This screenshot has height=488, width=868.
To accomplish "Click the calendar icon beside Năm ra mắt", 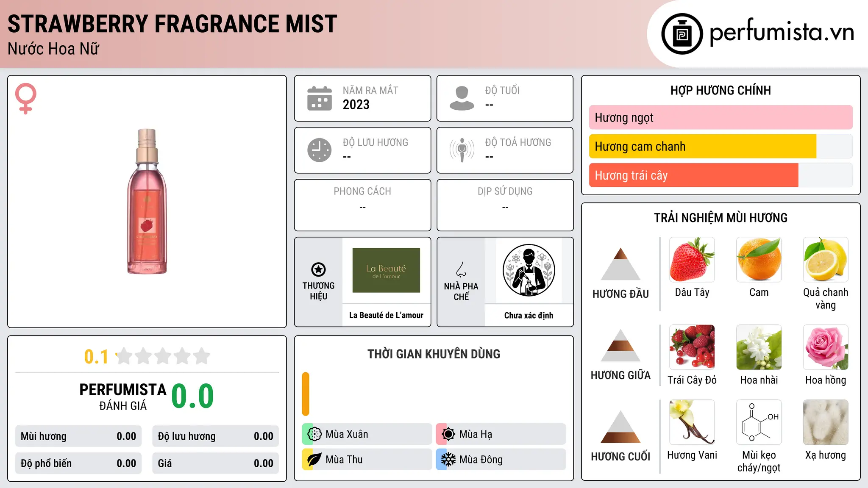I will pyautogui.click(x=320, y=98).
